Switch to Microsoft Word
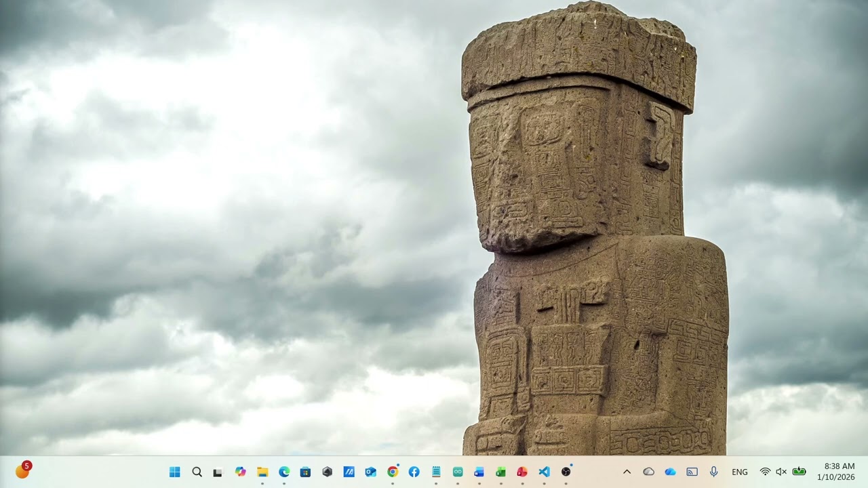This screenshot has width=868, height=488. point(479,472)
